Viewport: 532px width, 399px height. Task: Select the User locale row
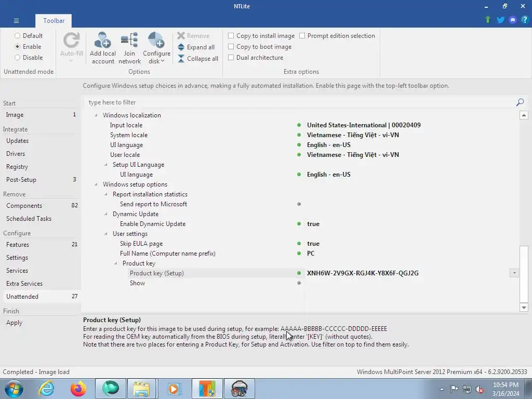pyautogui.click(x=300, y=155)
